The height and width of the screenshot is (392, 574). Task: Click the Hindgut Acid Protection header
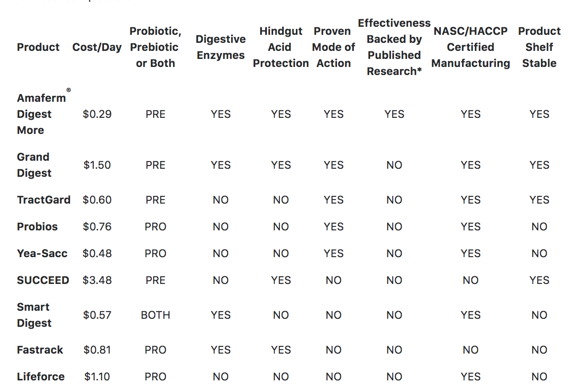pyautogui.click(x=281, y=47)
